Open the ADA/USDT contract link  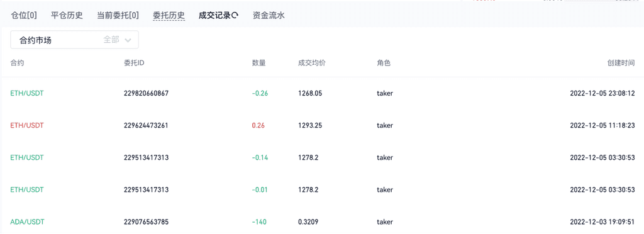point(27,222)
